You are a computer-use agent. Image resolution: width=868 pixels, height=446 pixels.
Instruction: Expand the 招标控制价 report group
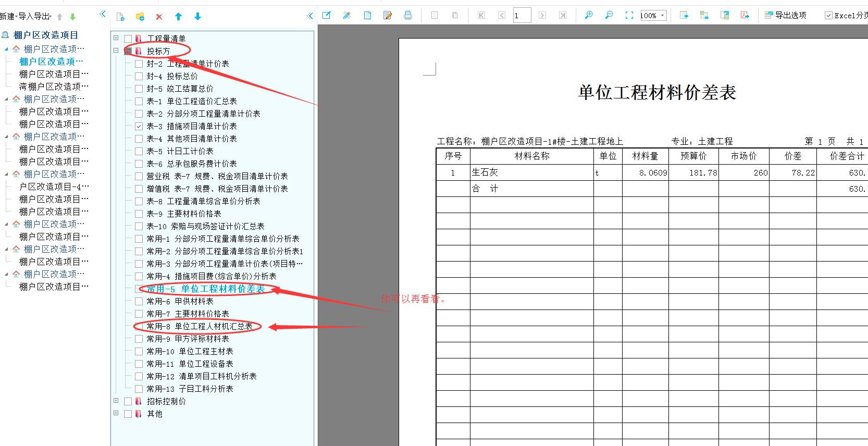pos(116,401)
